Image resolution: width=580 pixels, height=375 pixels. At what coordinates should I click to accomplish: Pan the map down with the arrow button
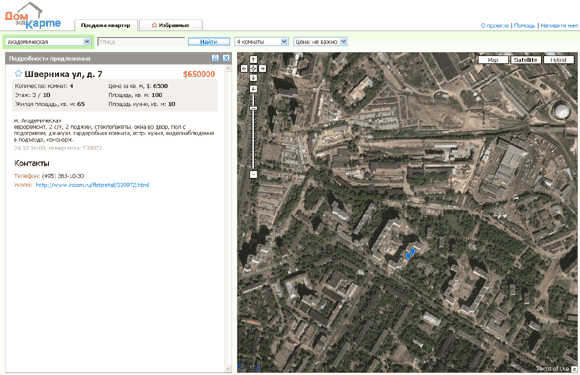click(253, 78)
